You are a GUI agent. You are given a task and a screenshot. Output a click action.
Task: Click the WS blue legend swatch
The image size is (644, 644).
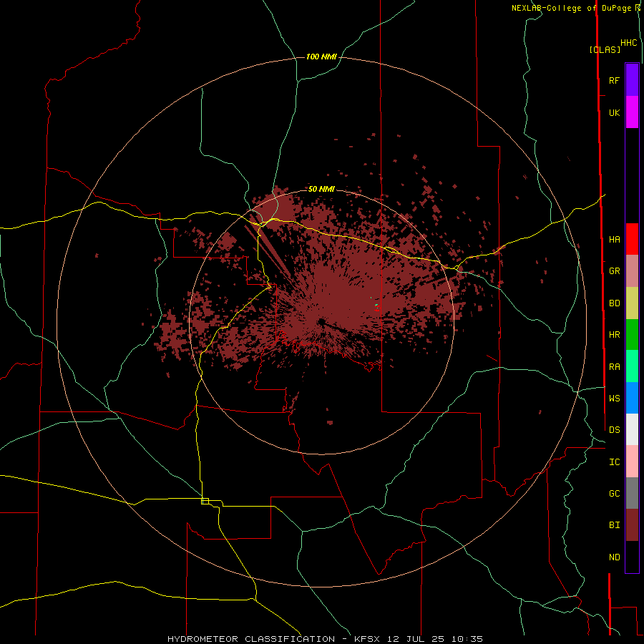pos(632,398)
